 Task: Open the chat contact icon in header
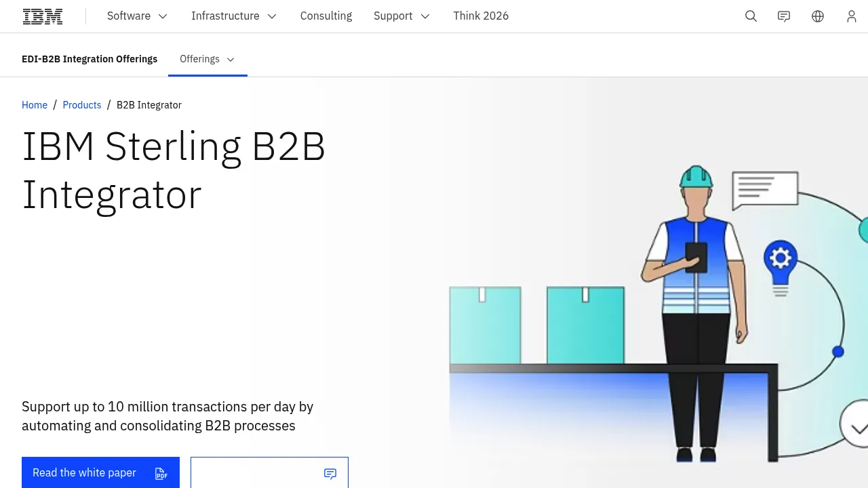pyautogui.click(x=784, y=16)
